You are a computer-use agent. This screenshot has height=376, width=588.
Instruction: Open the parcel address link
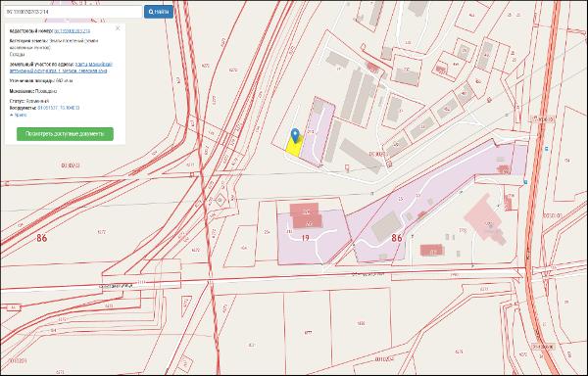pos(61,68)
